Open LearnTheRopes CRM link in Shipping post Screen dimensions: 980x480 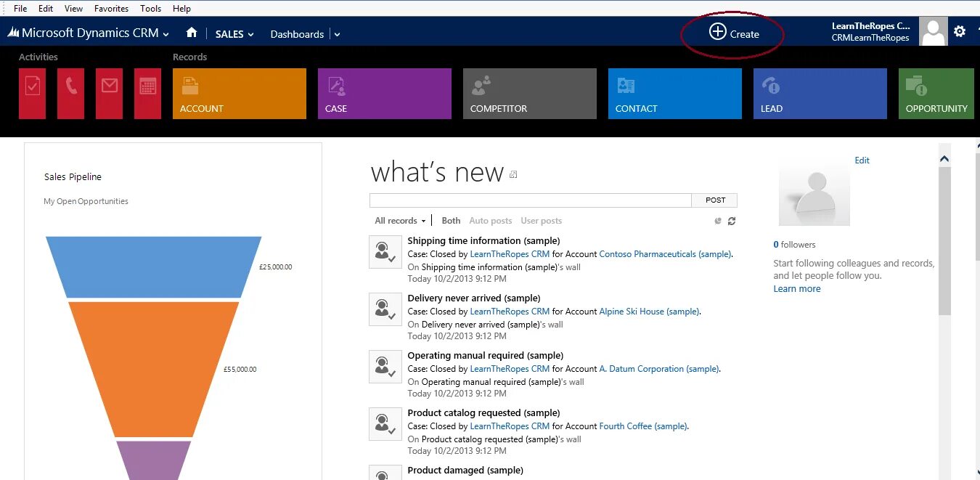(x=510, y=254)
